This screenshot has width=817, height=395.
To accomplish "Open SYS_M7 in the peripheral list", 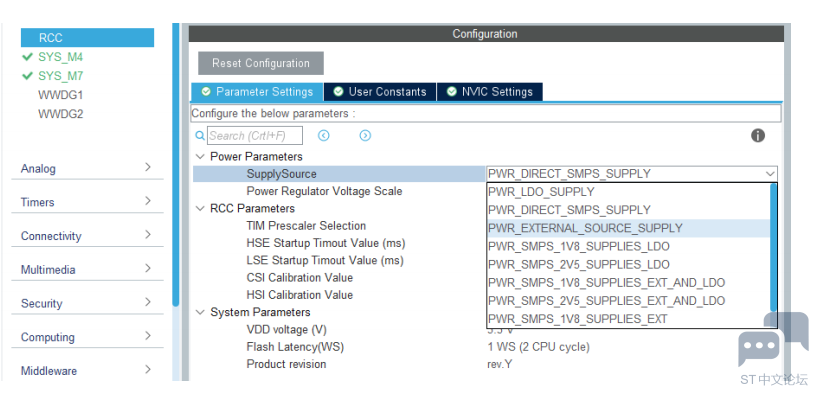I will pos(60,76).
